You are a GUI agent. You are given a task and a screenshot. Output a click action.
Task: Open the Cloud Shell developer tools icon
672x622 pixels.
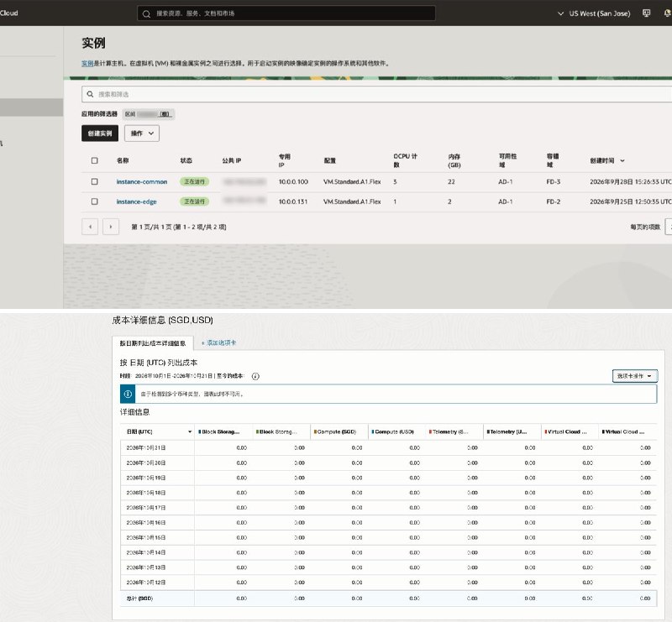[x=646, y=13]
